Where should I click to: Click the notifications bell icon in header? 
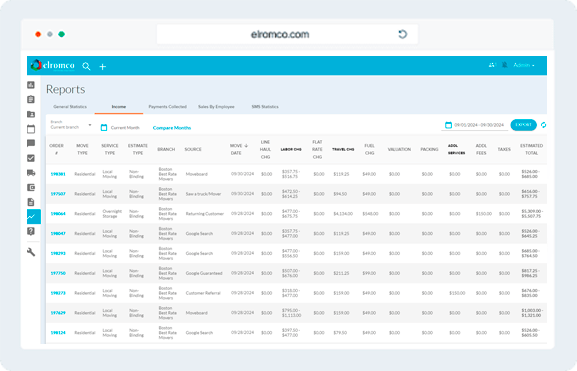[x=505, y=65]
